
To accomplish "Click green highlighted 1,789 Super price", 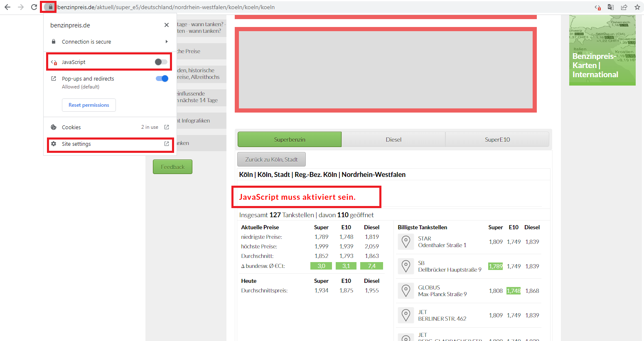I will (x=496, y=266).
